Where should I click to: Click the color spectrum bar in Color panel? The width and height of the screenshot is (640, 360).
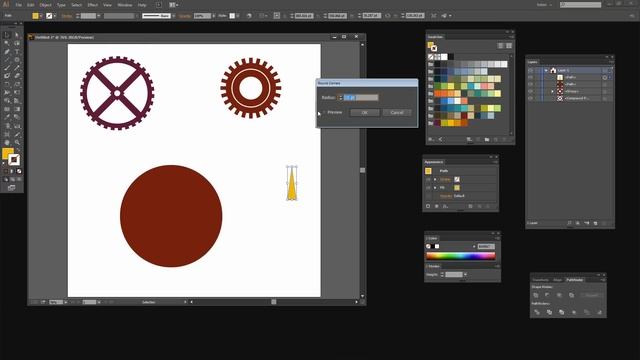coord(460,256)
